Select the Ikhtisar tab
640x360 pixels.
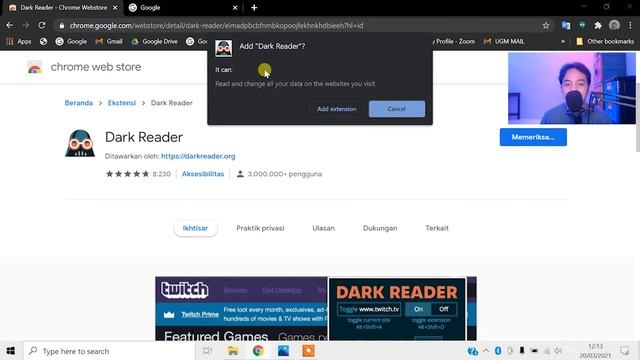pos(196,228)
